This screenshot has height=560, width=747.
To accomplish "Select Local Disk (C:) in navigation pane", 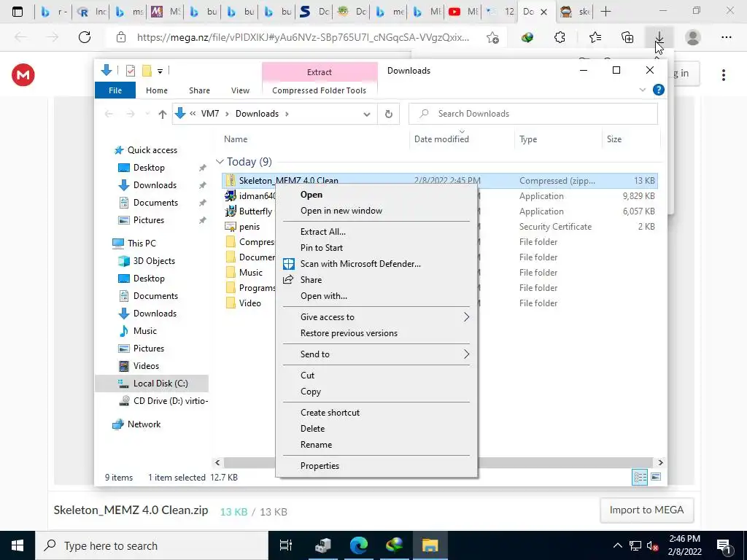I will click(152, 384).
